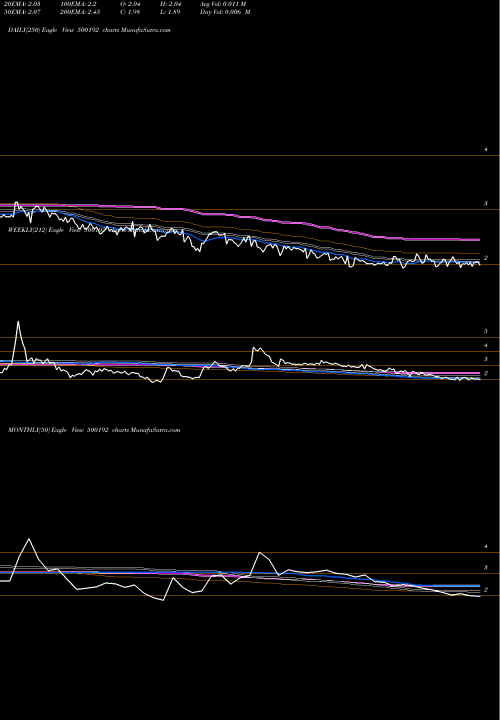Click the Avg Vol: 0.011 M text

[x=223, y=4]
